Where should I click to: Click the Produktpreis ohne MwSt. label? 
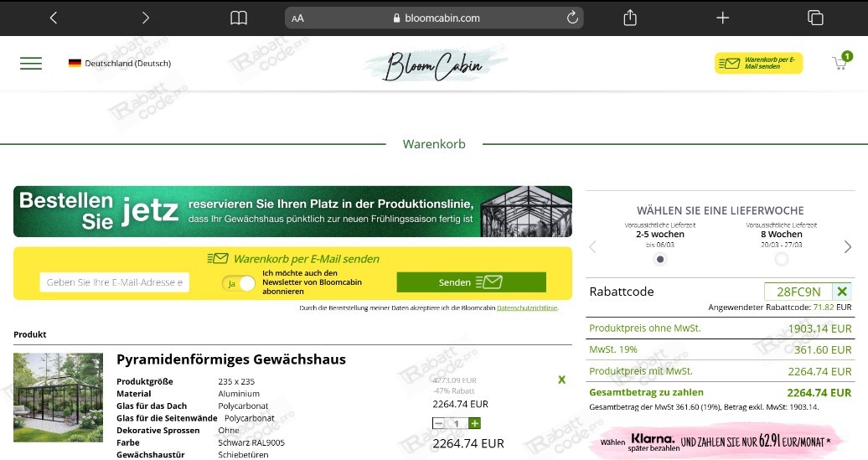(645, 328)
